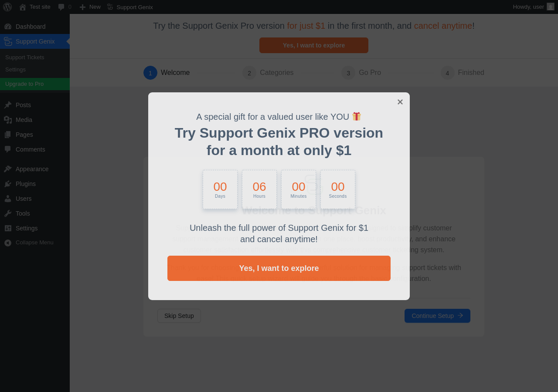Open the Posts pin icon in sidebar
558x392 pixels.
point(8,105)
